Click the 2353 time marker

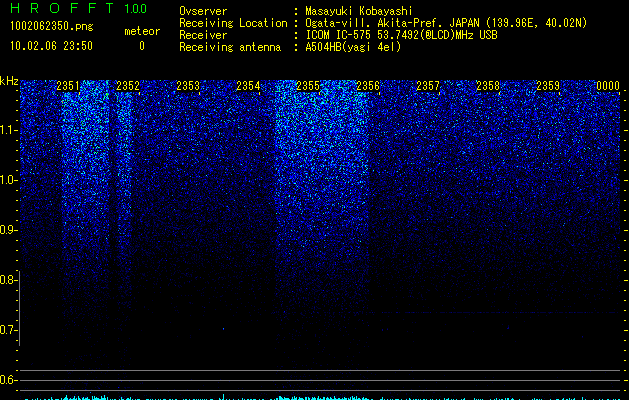[x=188, y=86]
